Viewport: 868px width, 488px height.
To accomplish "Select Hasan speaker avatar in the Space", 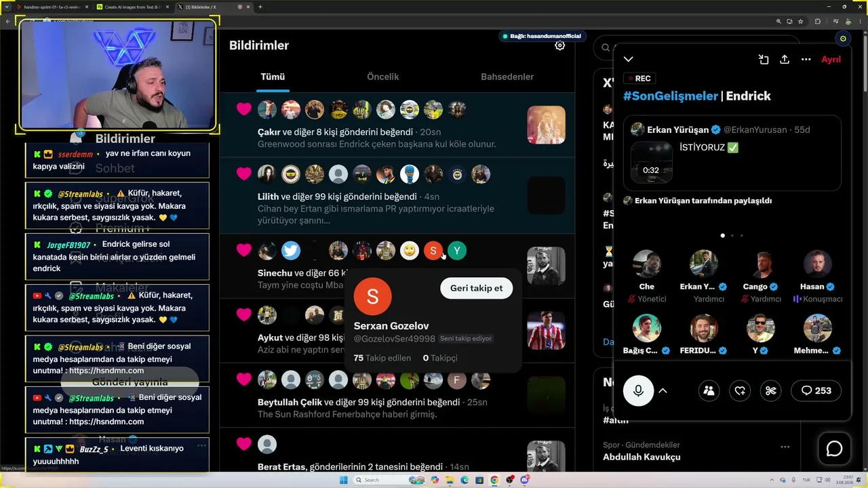I will 817,264.
